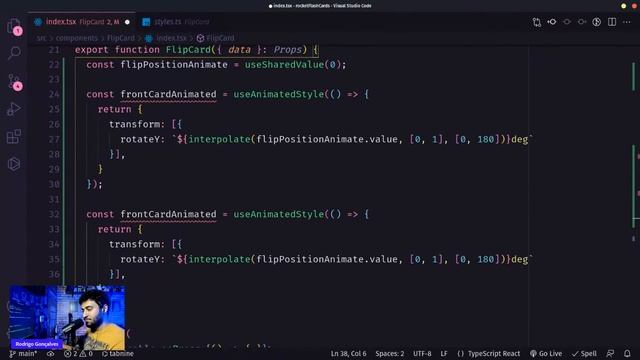Click useAnimatedStyle on line 24
640x360 pixels.
[279, 94]
